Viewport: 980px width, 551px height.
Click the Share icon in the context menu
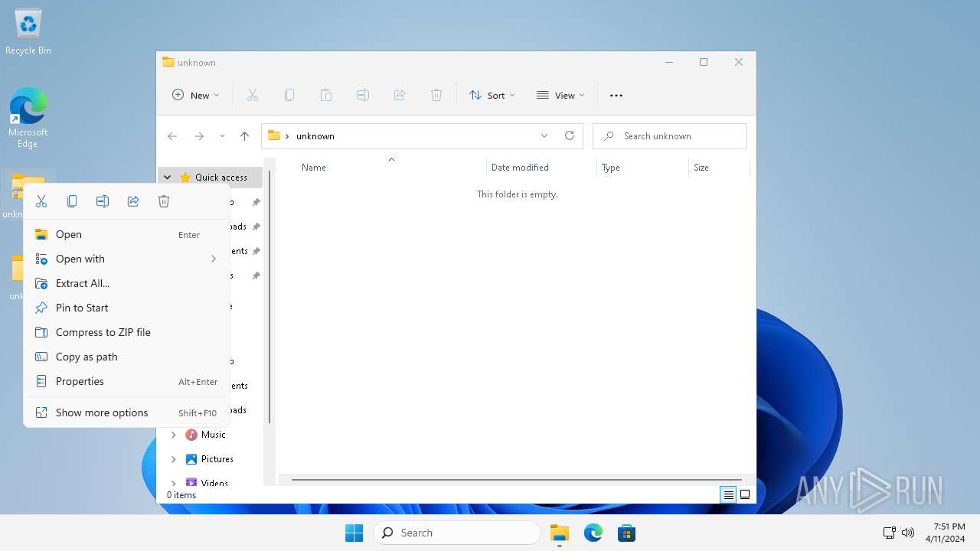tap(133, 201)
